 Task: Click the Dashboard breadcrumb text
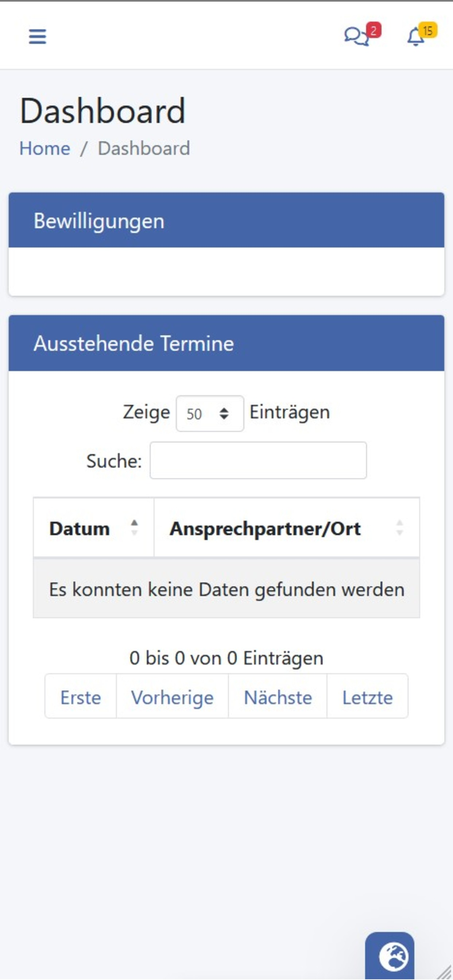click(x=144, y=148)
